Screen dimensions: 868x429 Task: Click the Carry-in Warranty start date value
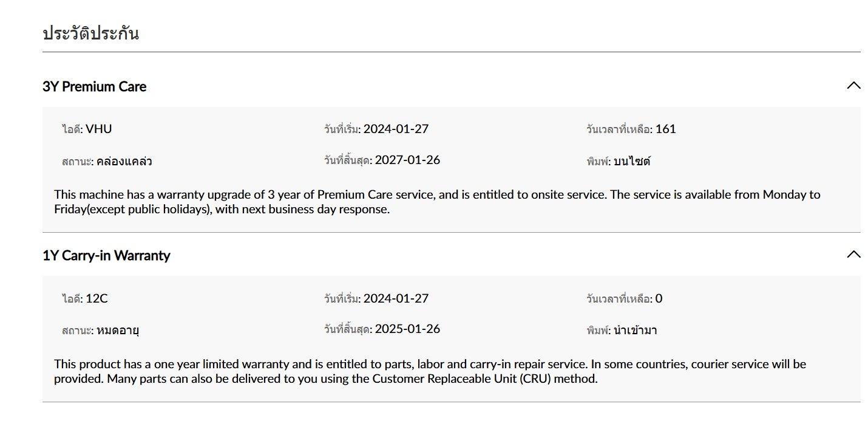point(396,298)
